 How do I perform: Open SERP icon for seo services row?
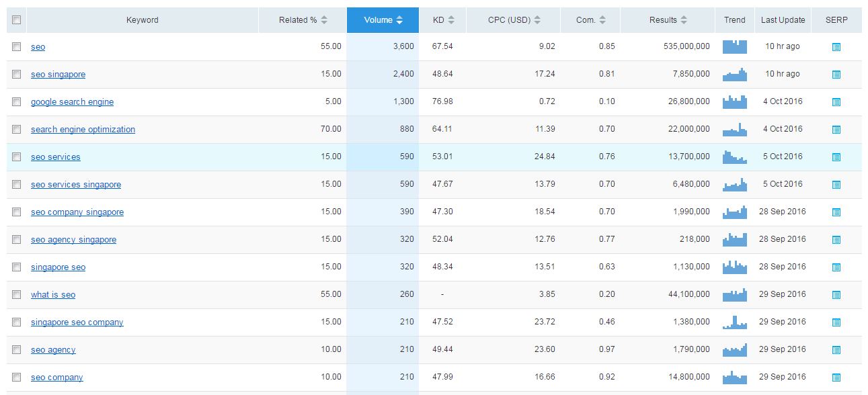(836, 157)
